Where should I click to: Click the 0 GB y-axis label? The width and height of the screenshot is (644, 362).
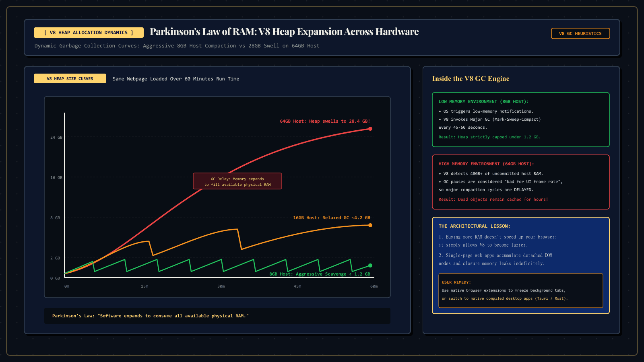tap(55, 278)
